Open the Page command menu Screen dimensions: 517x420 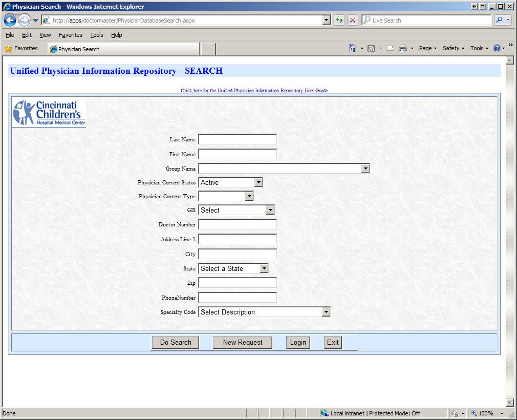coord(427,48)
